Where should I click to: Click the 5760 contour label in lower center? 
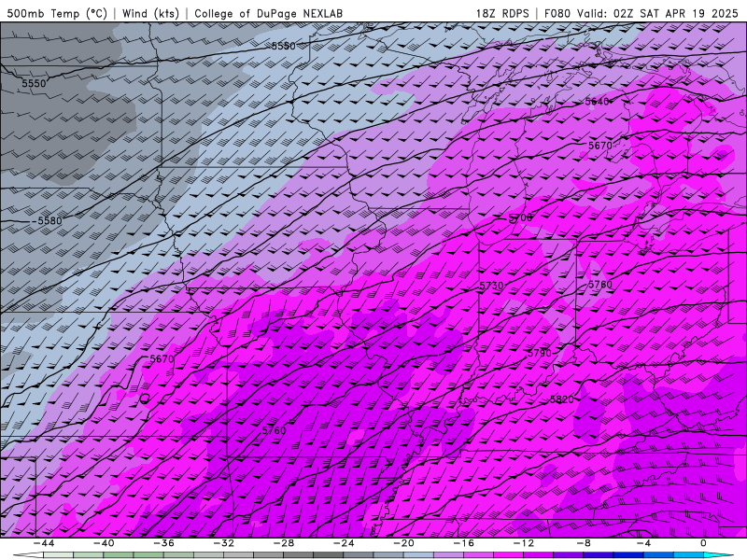point(274,430)
